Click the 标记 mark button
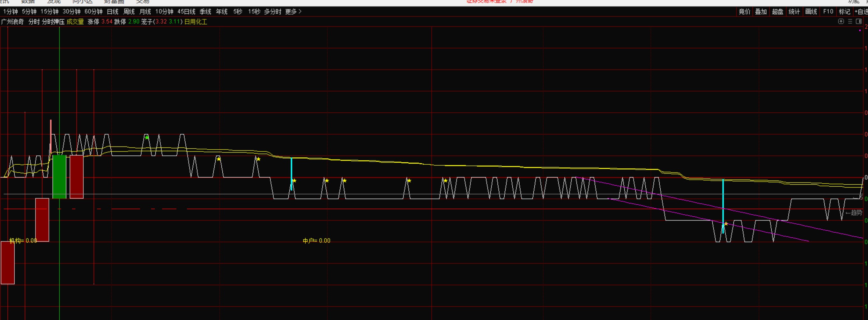The image size is (868, 320). point(844,12)
